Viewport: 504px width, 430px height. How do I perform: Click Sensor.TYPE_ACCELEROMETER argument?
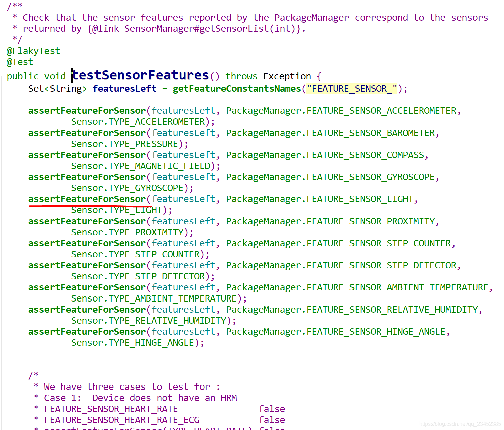click(138, 122)
